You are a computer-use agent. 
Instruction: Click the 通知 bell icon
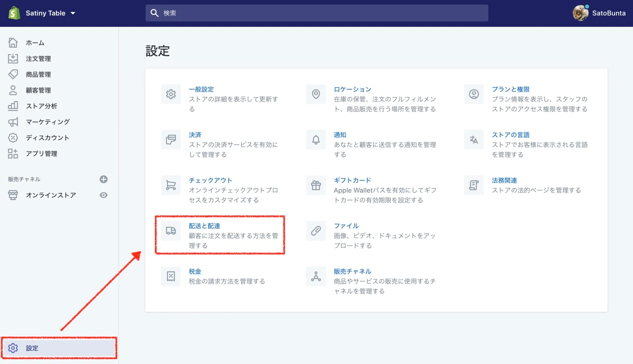316,140
